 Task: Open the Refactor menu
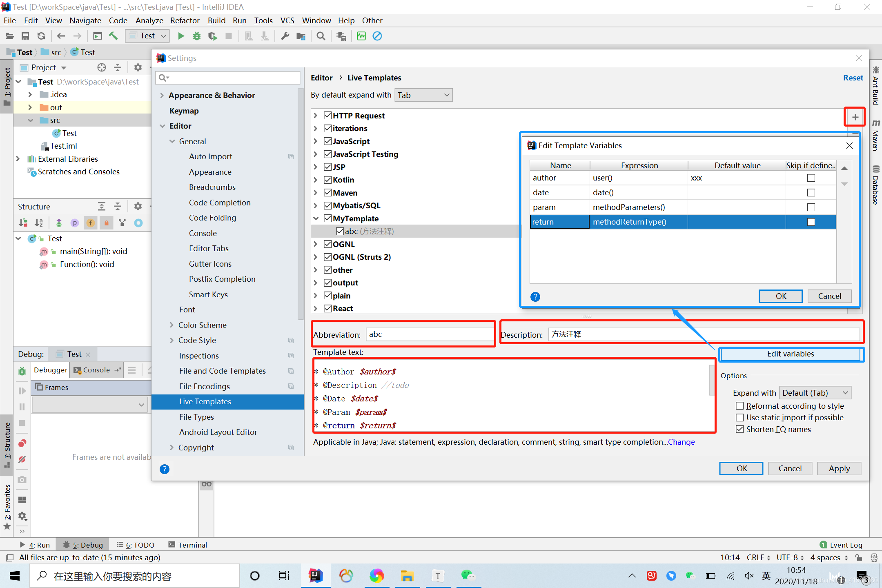(x=185, y=20)
